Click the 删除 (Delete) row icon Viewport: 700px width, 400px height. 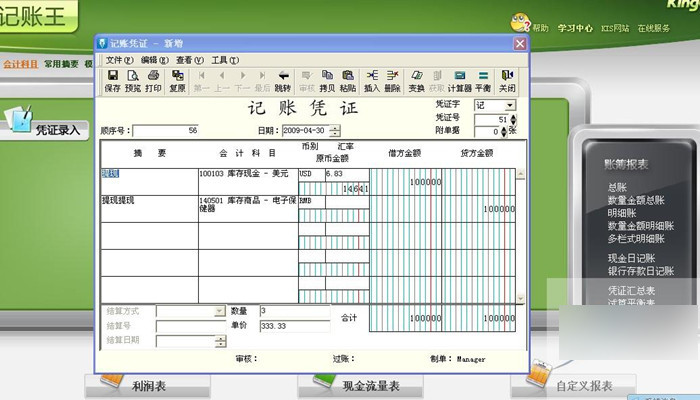pyautogui.click(x=392, y=80)
